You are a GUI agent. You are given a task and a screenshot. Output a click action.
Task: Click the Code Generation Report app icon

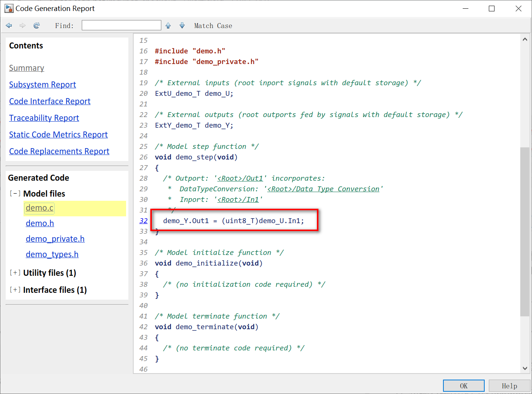point(9,8)
